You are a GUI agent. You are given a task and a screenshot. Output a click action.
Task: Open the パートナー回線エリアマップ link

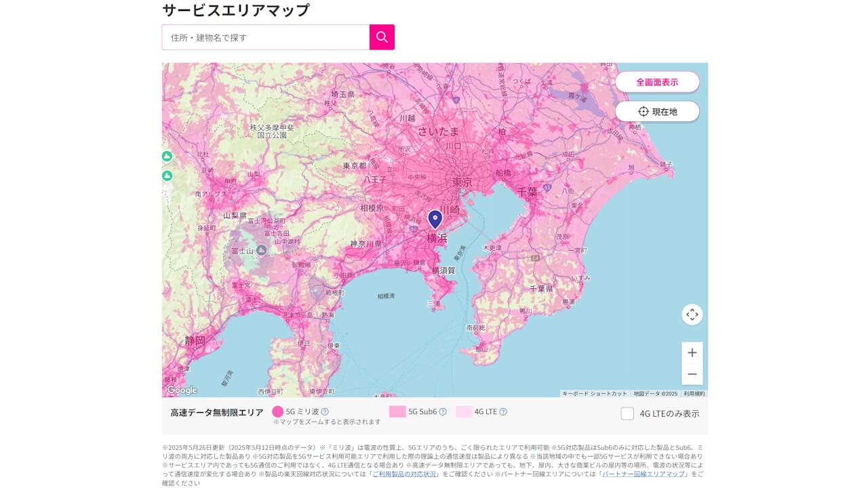[644, 474]
